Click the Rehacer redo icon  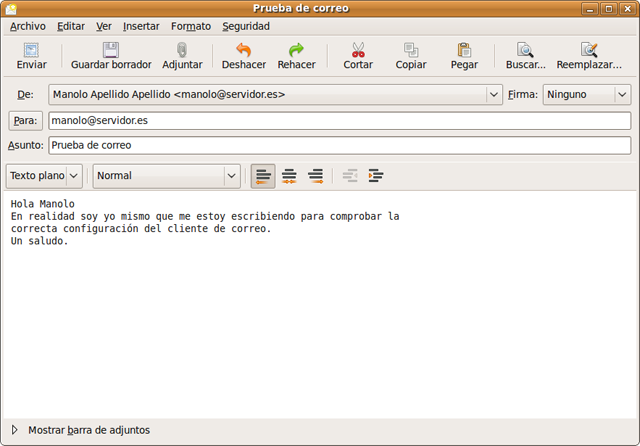click(296, 50)
